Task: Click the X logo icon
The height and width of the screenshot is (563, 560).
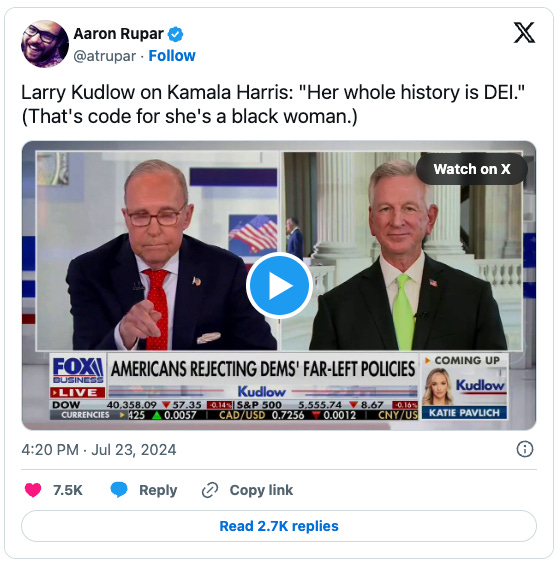Action: pyautogui.click(x=524, y=32)
